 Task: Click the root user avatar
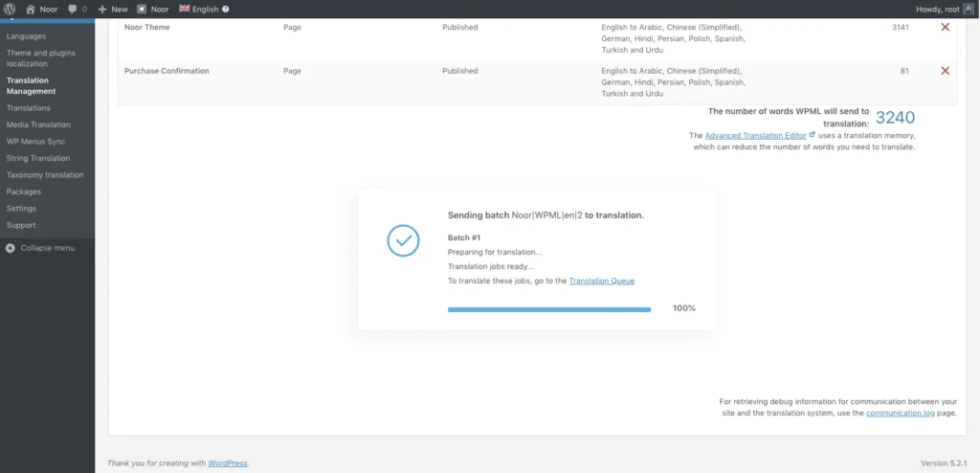[x=969, y=9]
